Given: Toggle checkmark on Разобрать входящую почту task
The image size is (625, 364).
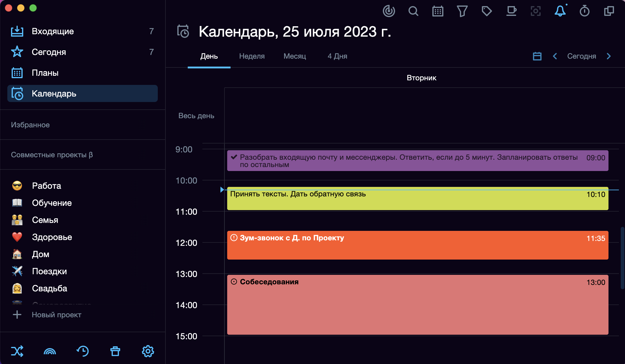Looking at the screenshot, I should [234, 157].
